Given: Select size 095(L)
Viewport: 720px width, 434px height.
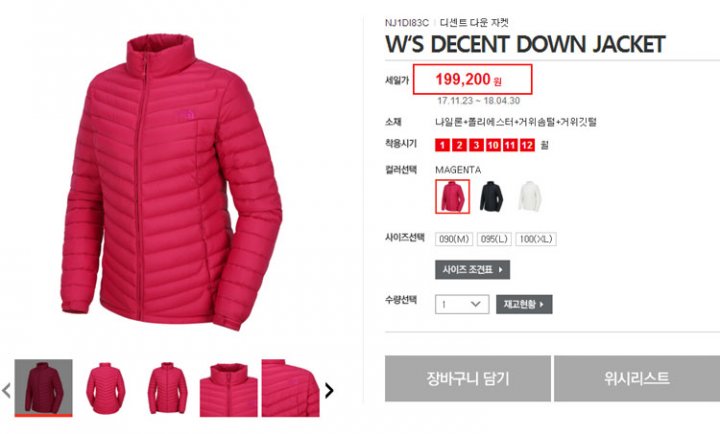Looking at the screenshot, I should (494, 239).
